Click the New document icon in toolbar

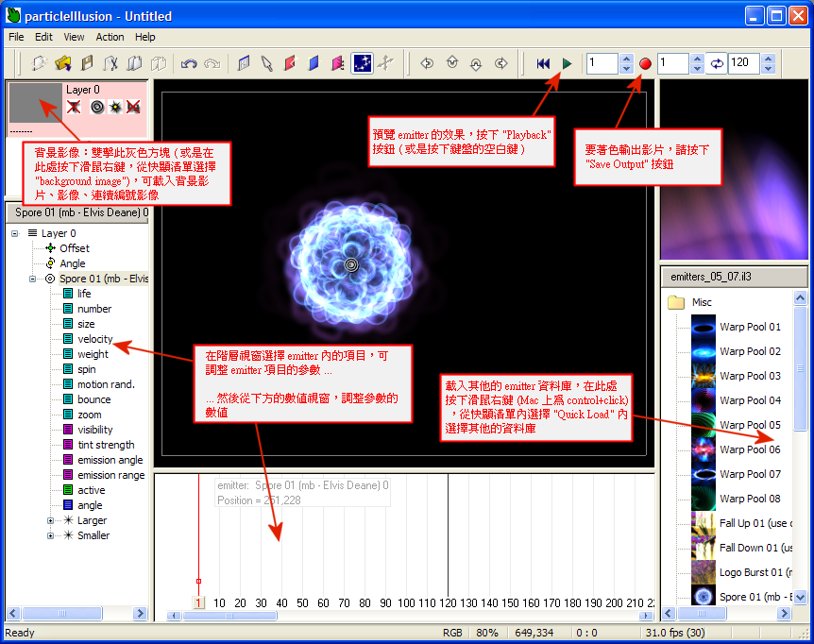[39, 63]
